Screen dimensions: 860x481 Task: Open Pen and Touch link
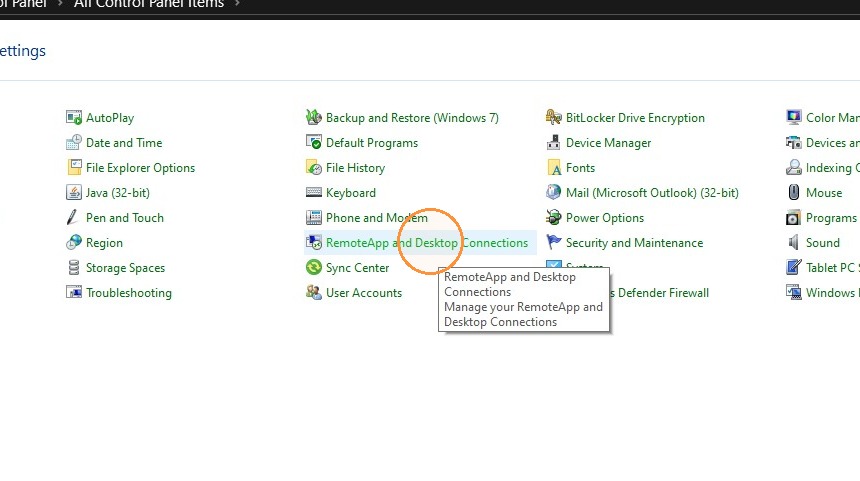pos(125,218)
